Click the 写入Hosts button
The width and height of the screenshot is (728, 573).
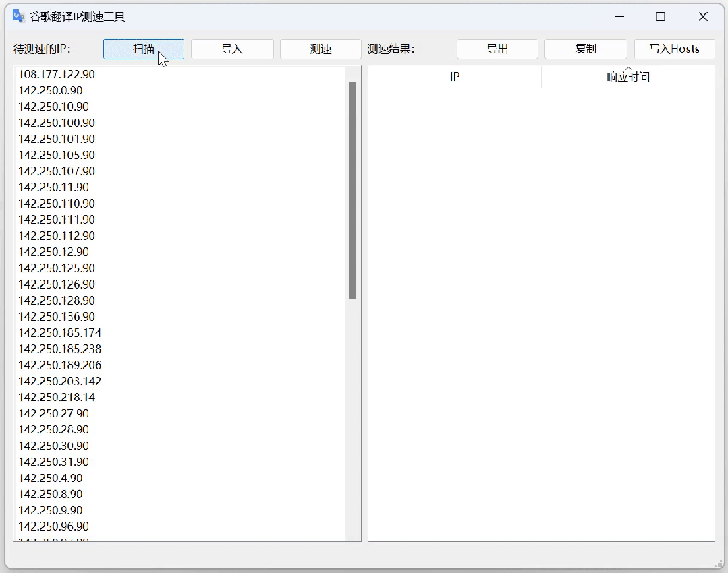(x=674, y=49)
